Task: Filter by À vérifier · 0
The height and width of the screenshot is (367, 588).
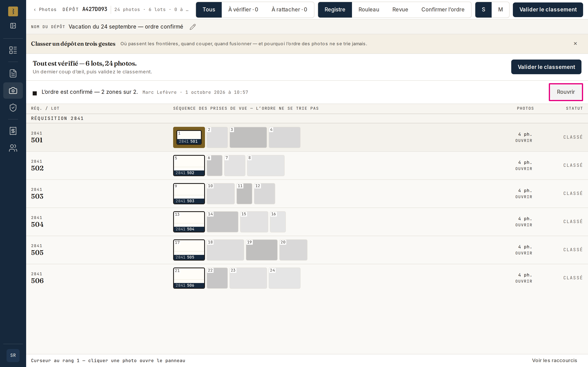Action: coord(243,9)
